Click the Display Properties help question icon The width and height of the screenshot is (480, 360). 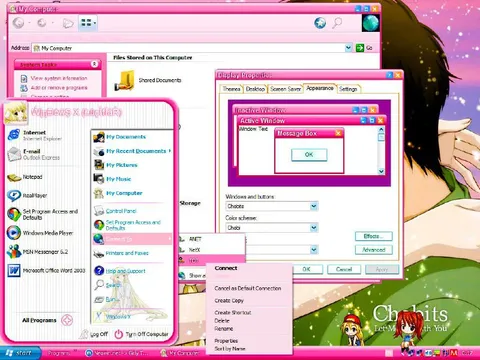point(389,75)
